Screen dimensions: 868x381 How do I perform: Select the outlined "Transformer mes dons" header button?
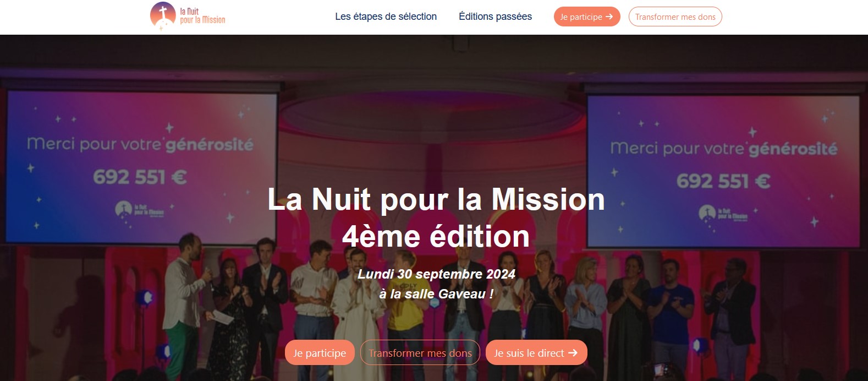point(675,17)
